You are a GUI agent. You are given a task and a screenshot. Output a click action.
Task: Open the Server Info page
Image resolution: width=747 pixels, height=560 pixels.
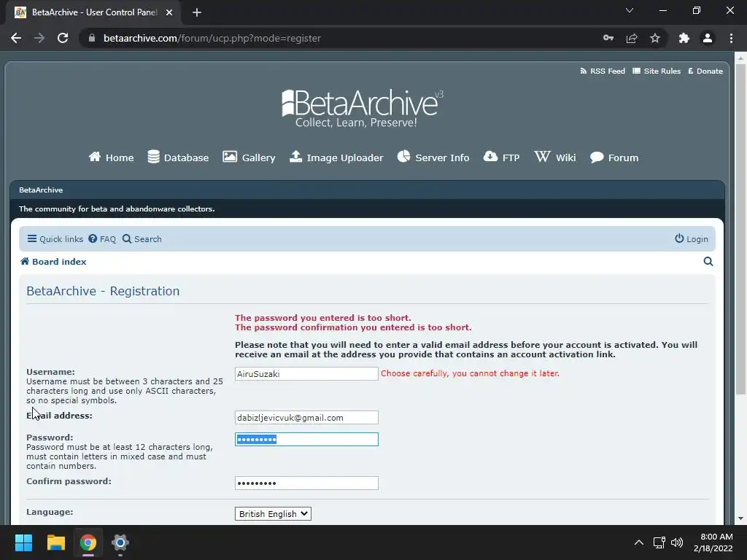[x=433, y=157]
